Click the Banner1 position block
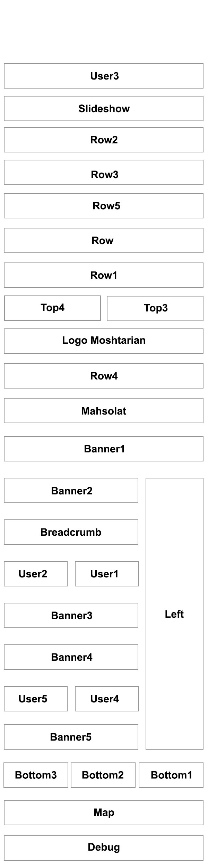This screenshot has height=868, width=208. pos(104,449)
